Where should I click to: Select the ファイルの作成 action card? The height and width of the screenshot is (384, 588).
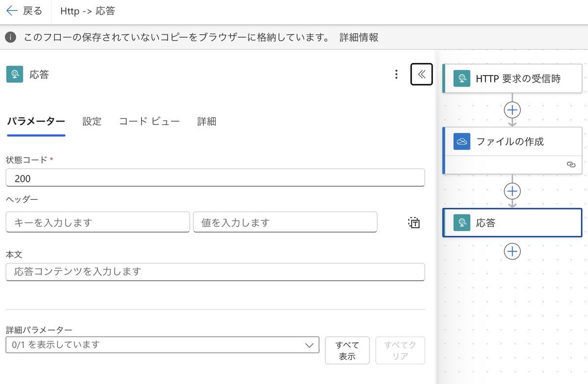[x=512, y=150]
